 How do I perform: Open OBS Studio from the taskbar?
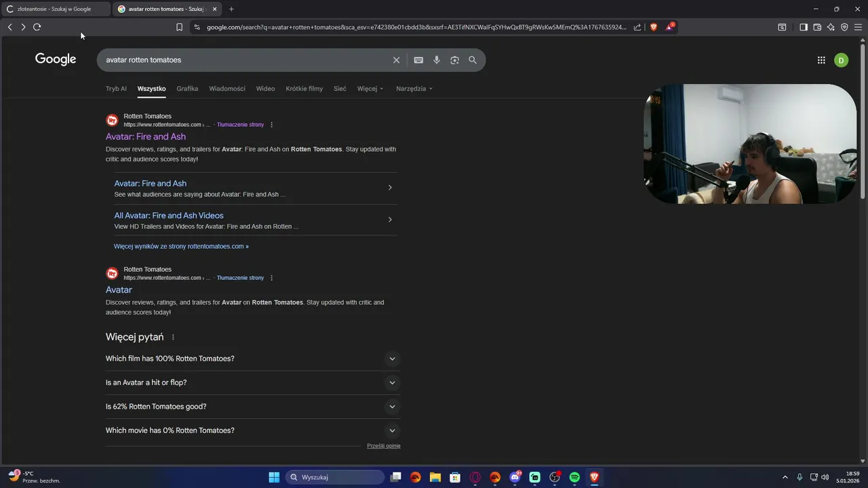coord(555,477)
